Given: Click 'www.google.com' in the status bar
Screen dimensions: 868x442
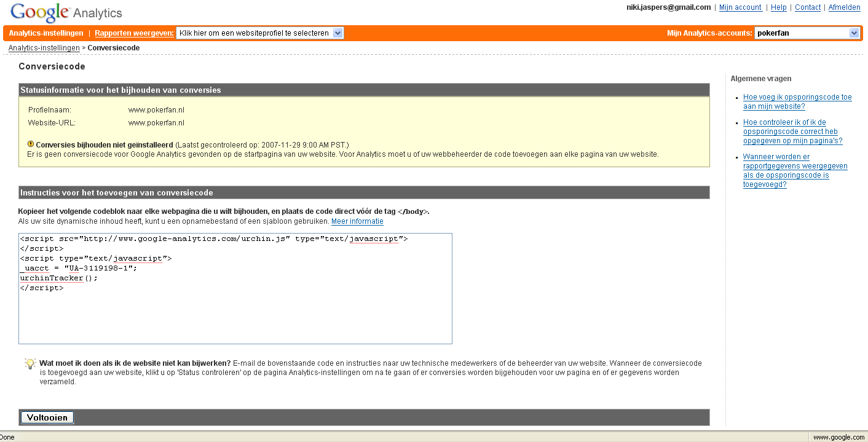Looking at the screenshot, I should pos(838,437).
